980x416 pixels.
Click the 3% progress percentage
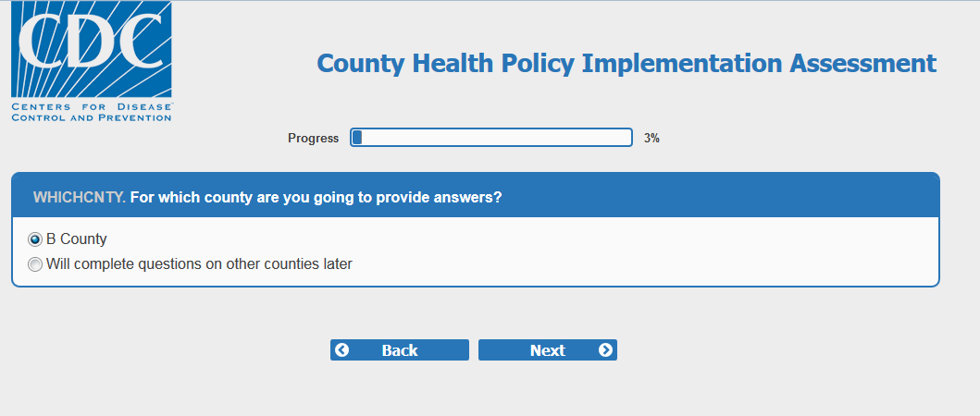651,139
